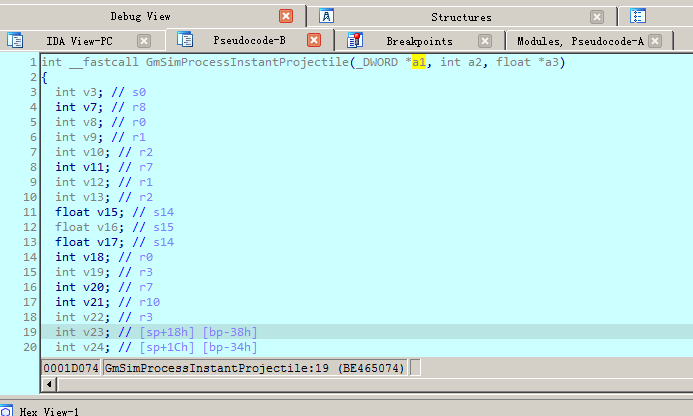Select variable v3 declaration
The image size is (693, 416).
pyautogui.click(x=90, y=92)
